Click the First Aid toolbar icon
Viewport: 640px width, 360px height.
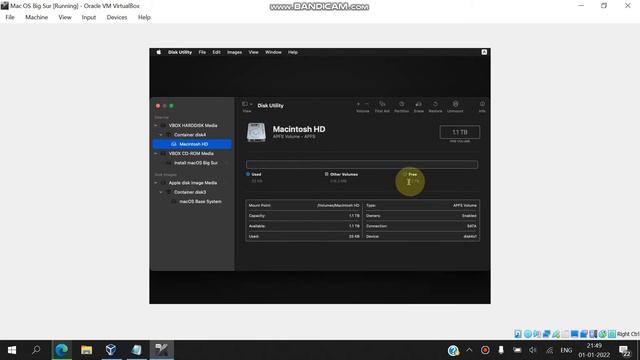382,104
